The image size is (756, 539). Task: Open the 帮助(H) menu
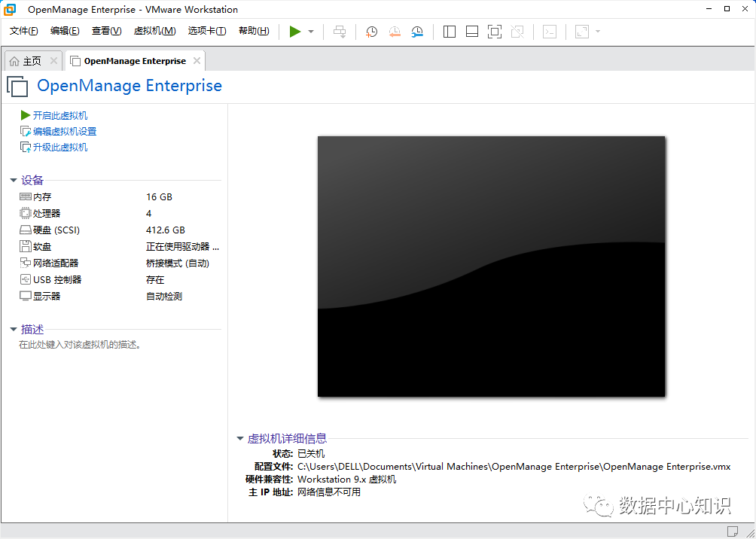254,31
